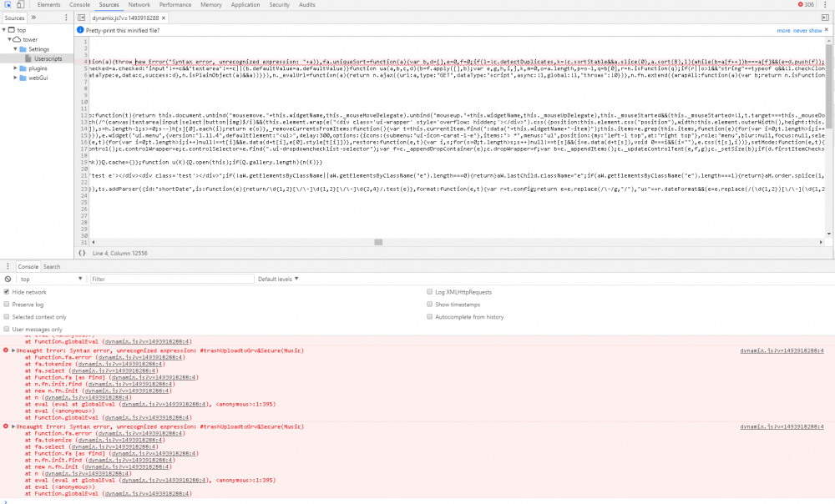
Task: Click the Filter input field
Action: coord(172,279)
